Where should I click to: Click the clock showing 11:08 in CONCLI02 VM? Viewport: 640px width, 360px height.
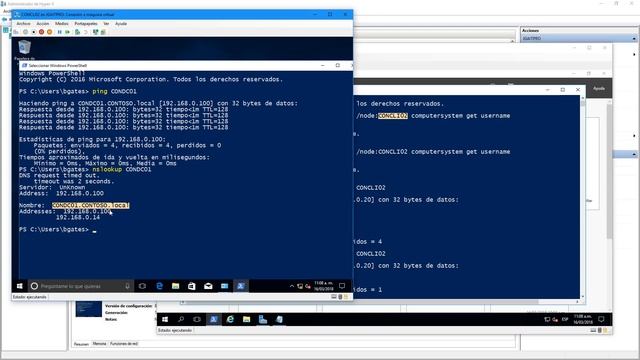[x=324, y=286]
